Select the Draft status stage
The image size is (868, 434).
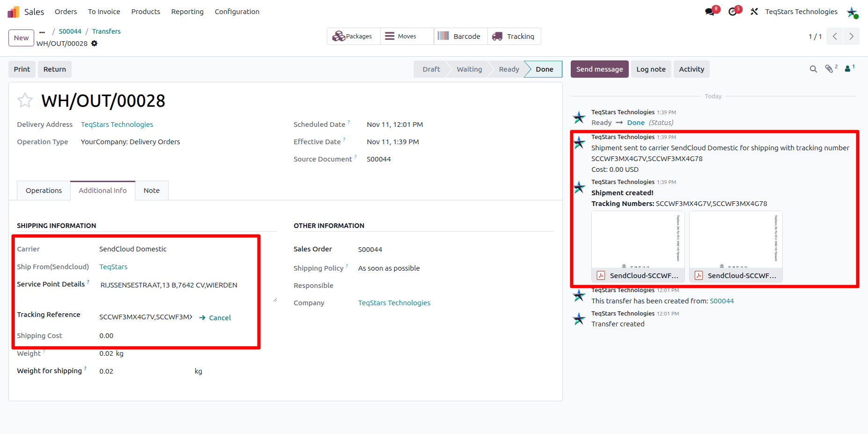(x=431, y=69)
